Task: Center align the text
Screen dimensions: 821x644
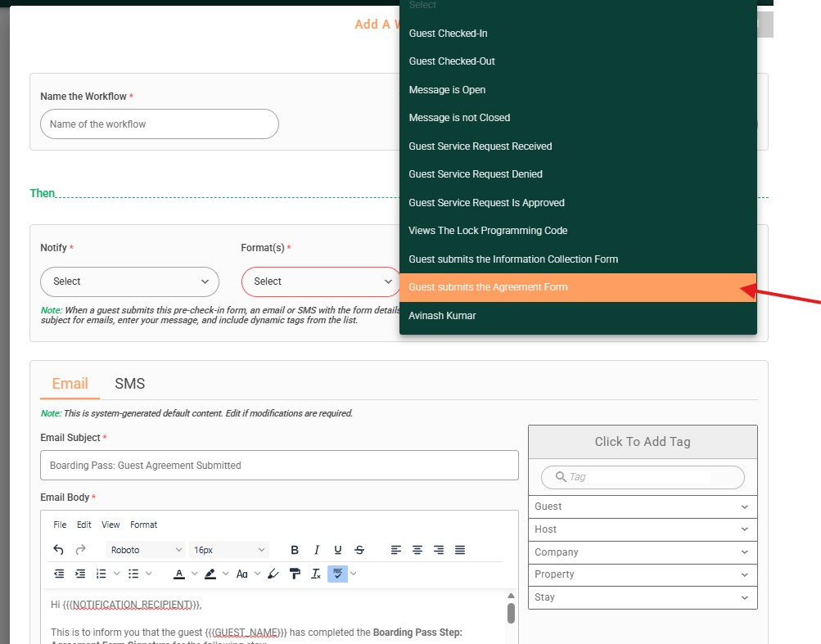Action: (x=417, y=550)
